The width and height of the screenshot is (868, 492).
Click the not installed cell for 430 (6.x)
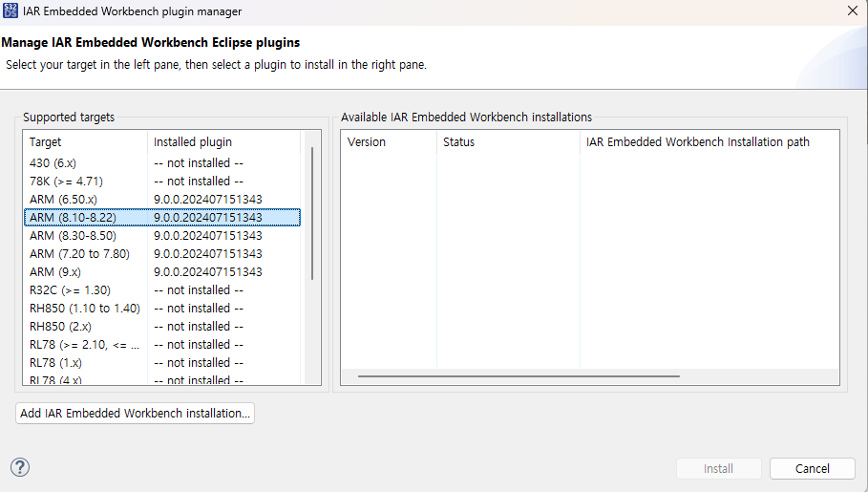point(199,163)
